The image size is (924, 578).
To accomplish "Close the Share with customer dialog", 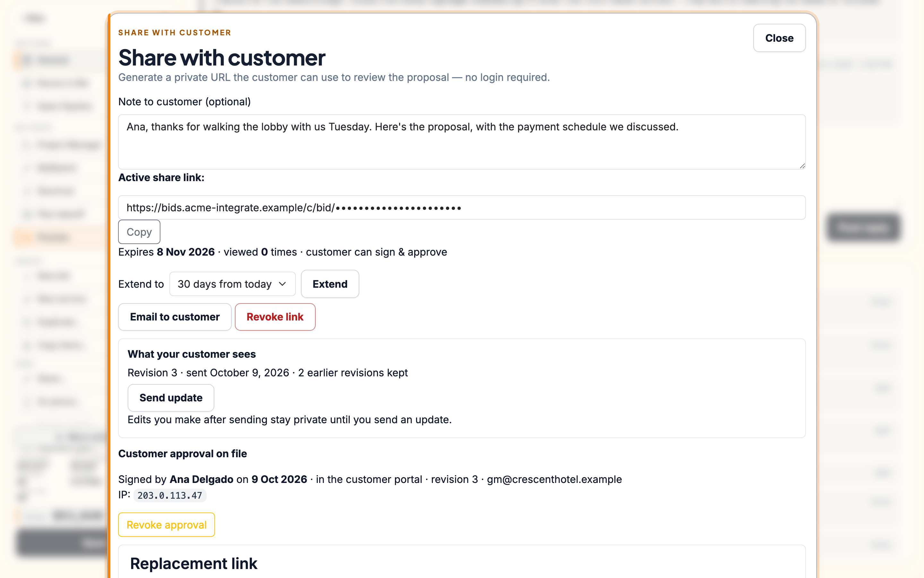I will click(779, 38).
